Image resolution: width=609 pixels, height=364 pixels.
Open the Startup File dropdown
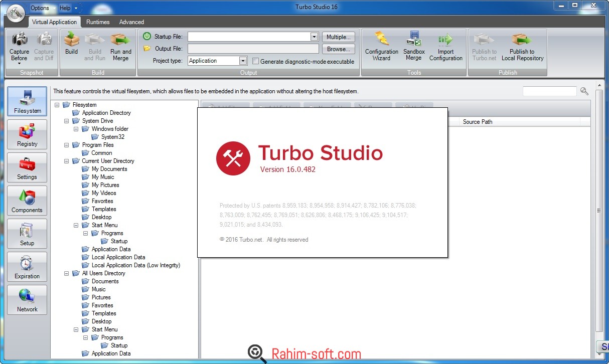[314, 37]
